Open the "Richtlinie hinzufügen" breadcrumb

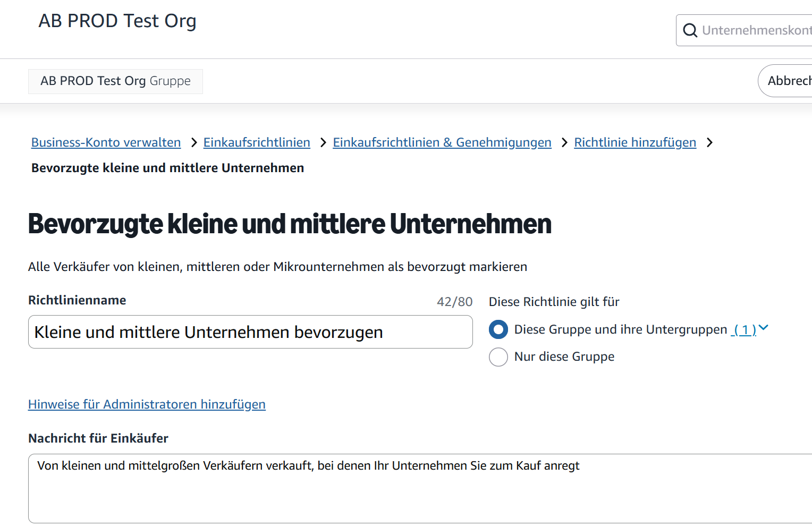[635, 142]
